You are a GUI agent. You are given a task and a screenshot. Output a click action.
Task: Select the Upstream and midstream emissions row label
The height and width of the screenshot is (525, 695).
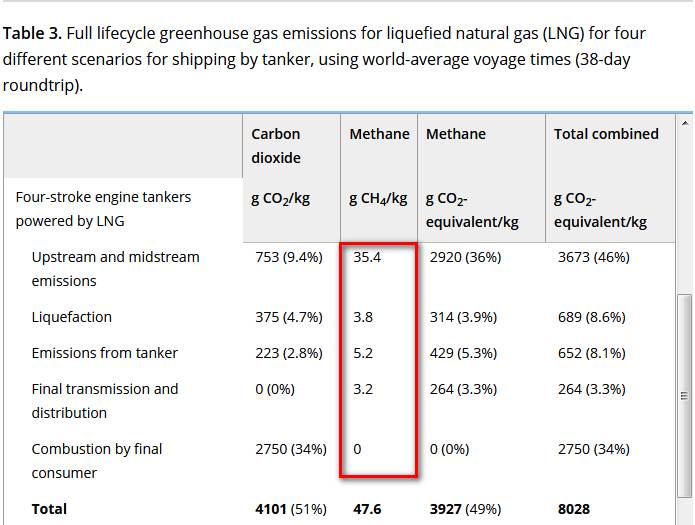click(x=115, y=269)
